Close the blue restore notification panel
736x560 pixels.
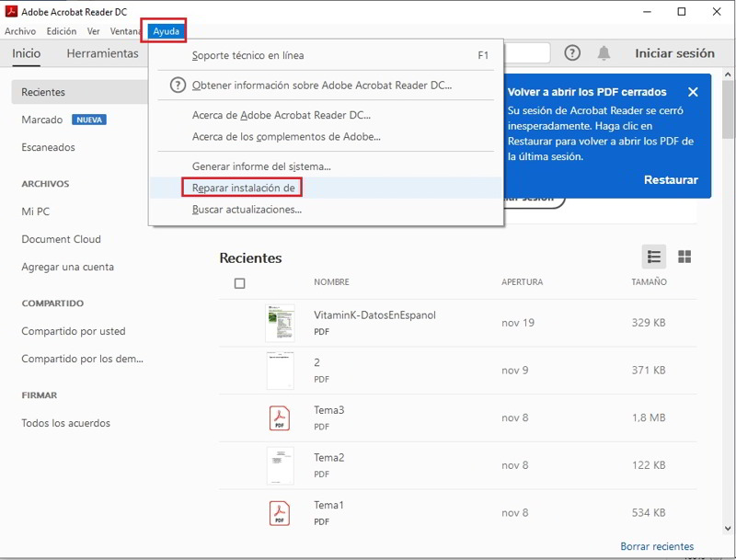693,92
